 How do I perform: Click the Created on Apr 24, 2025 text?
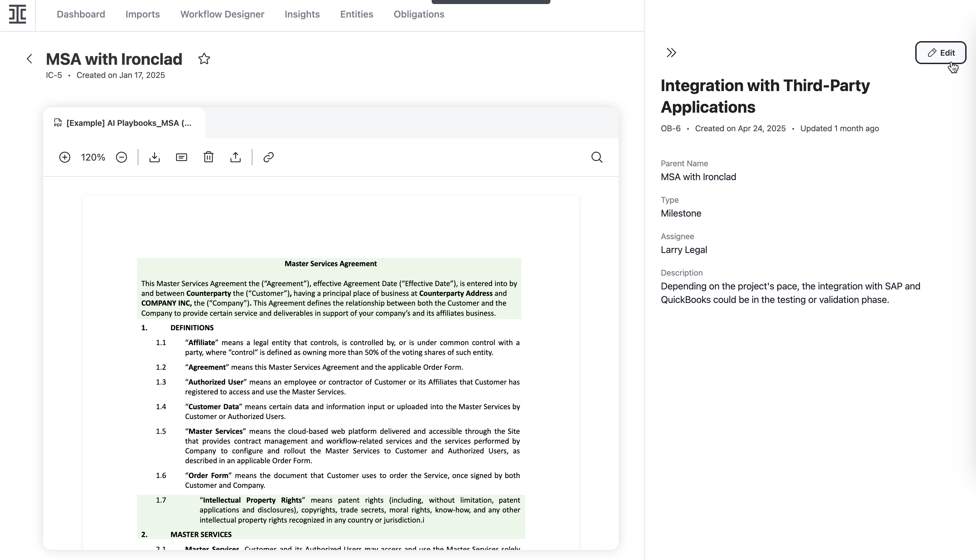740,129
